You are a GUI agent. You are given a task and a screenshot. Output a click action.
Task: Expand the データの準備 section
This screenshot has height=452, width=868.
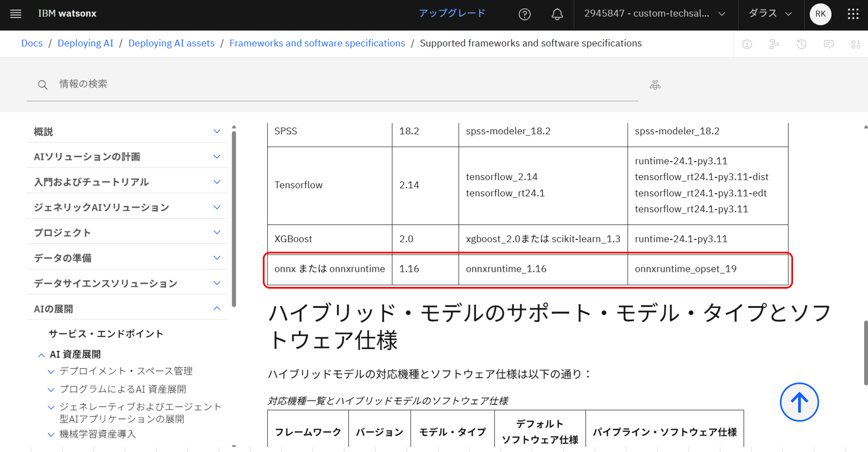pos(128,258)
